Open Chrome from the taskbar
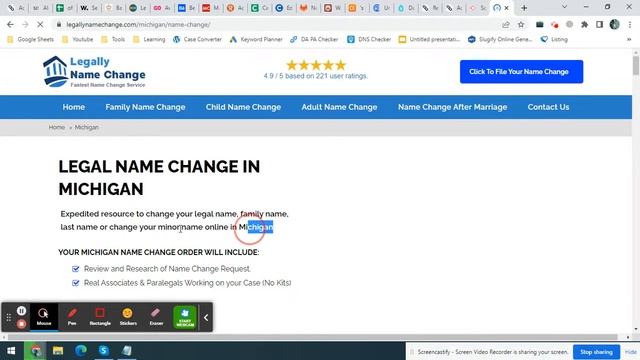The image size is (640, 360). (36, 351)
